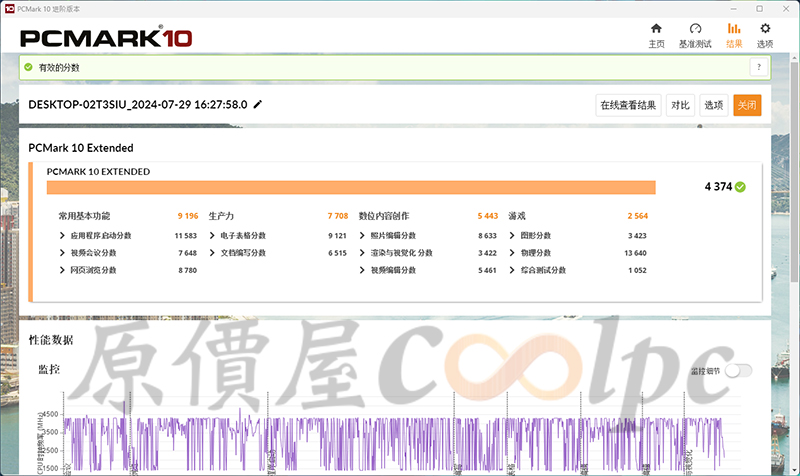The width and height of the screenshot is (800, 476).
Task: Click the 综合测试分数 value 1 052
Action: coord(637,270)
